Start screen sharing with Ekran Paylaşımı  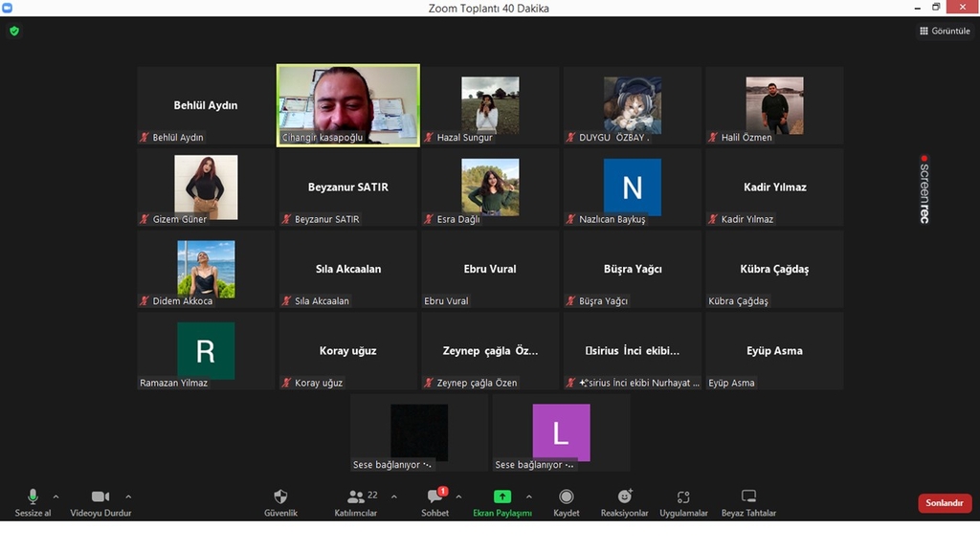[x=502, y=502]
